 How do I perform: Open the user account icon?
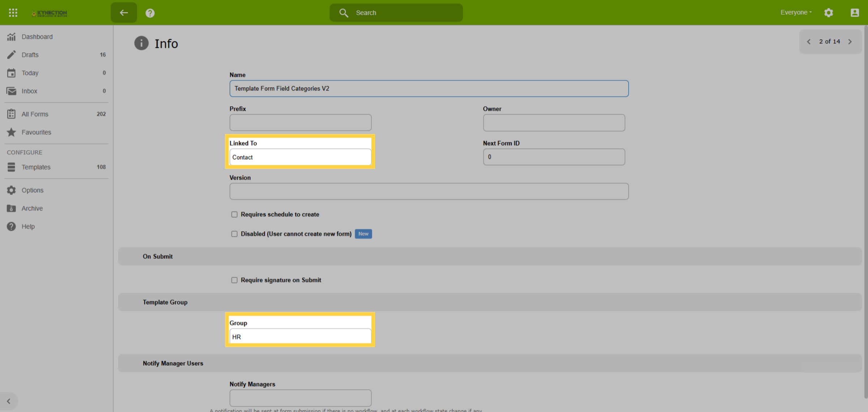[855, 13]
